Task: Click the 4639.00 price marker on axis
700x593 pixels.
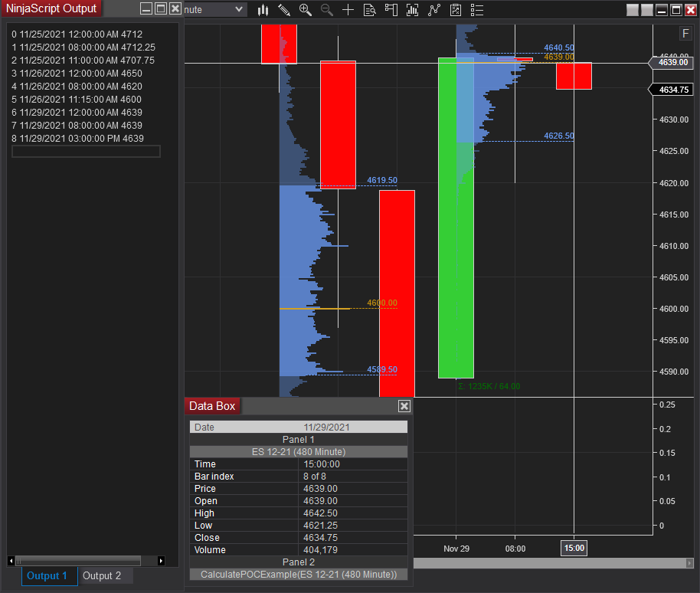Action: click(672, 62)
